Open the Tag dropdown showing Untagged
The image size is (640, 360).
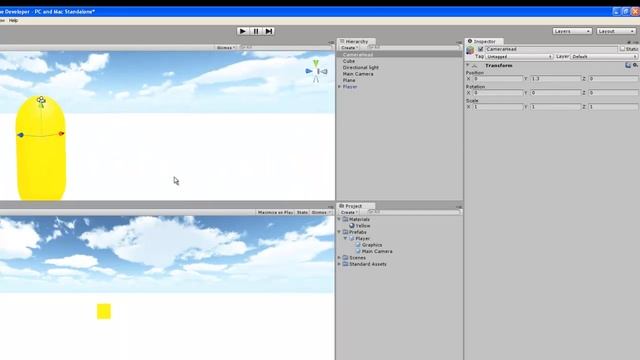pos(519,56)
